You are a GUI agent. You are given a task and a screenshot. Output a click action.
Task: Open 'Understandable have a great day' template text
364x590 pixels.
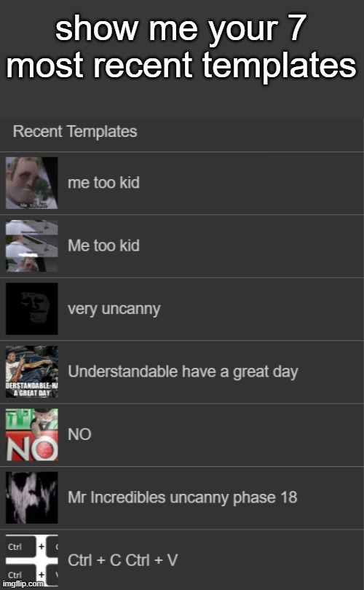click(183, 372)
